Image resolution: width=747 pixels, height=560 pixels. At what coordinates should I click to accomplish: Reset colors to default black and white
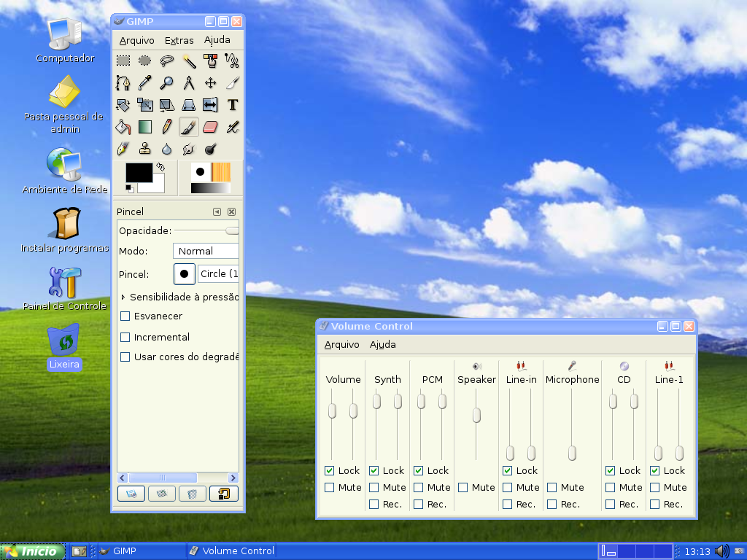pyautogui.click(x=130, y=189)
